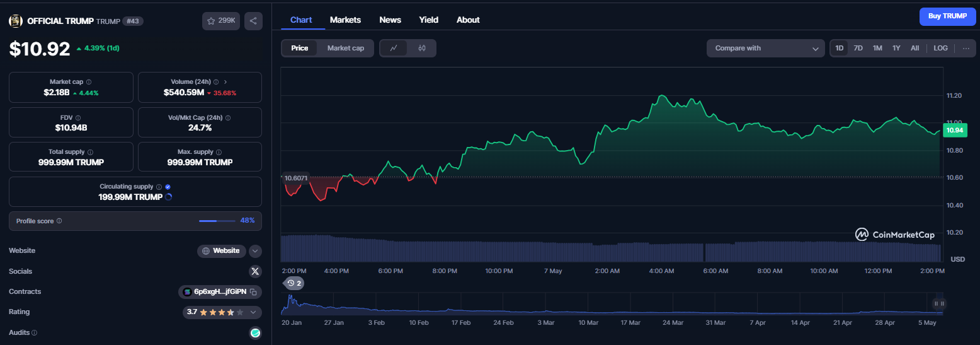
Task: Click Volume (24h) info icon
Action: pyautogui.click(x=216, y=82)
